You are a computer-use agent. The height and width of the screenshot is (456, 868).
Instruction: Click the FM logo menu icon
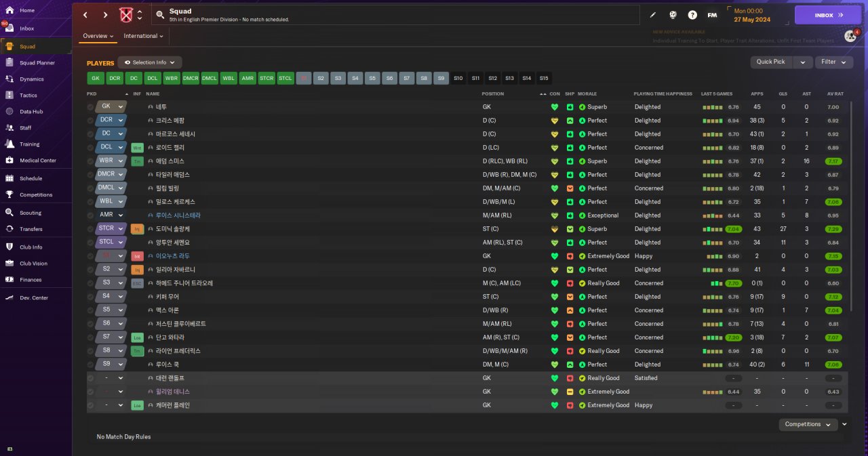click(712, 15)
